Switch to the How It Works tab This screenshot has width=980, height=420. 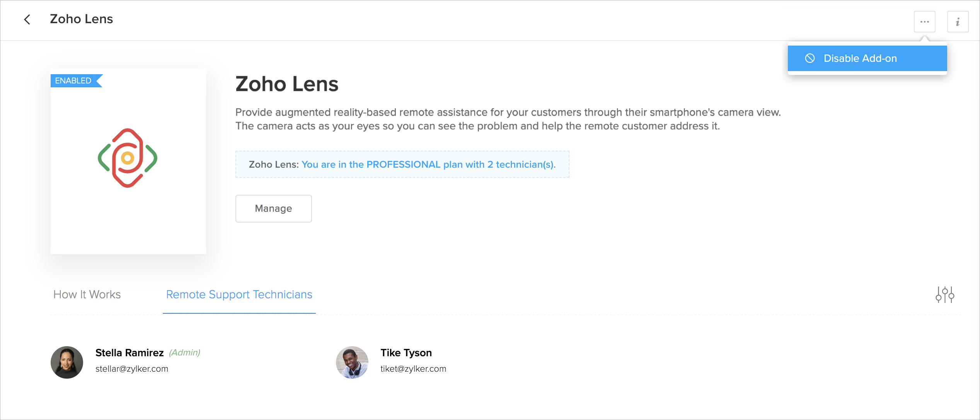coord(87,295)
